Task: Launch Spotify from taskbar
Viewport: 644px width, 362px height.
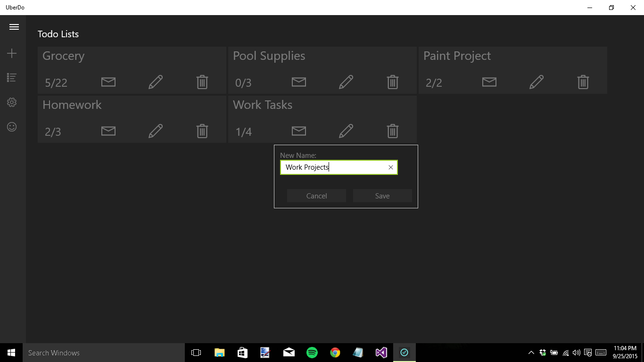Action: pos(312,353)
